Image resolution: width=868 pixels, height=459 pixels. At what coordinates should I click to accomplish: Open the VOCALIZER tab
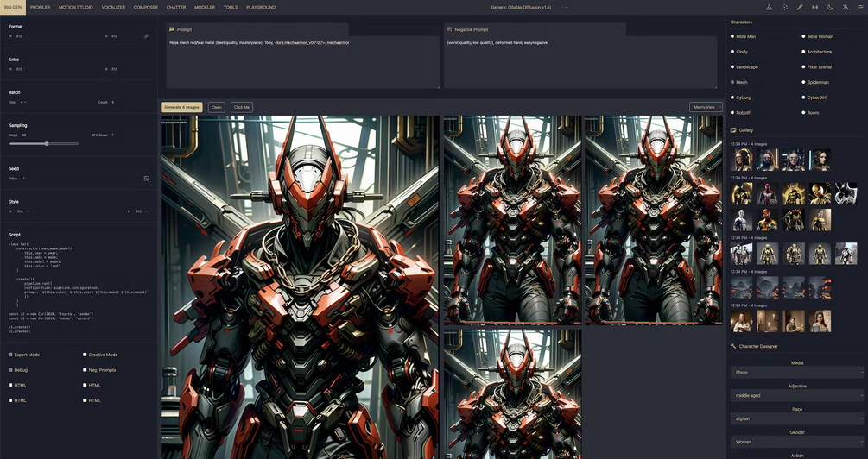113,7
